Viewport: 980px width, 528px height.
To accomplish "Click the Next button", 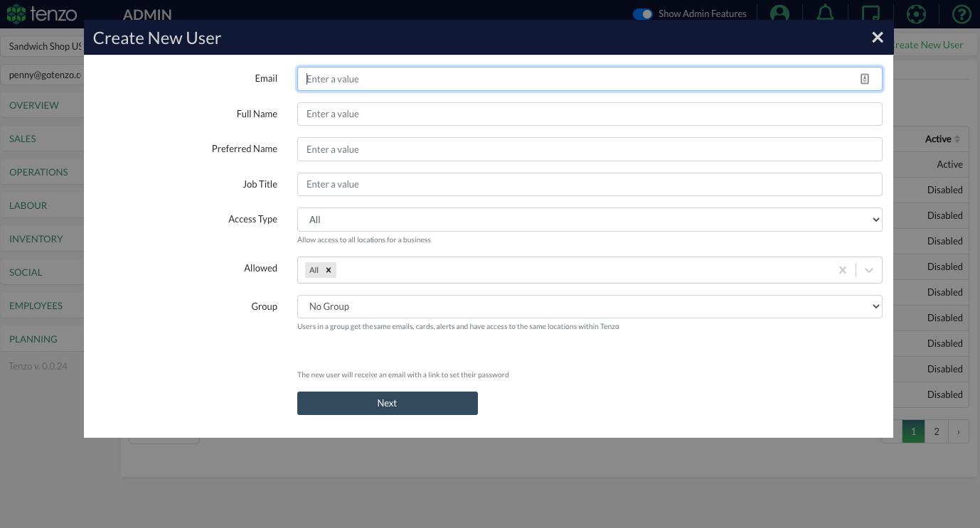I will [x=388, y=403].
